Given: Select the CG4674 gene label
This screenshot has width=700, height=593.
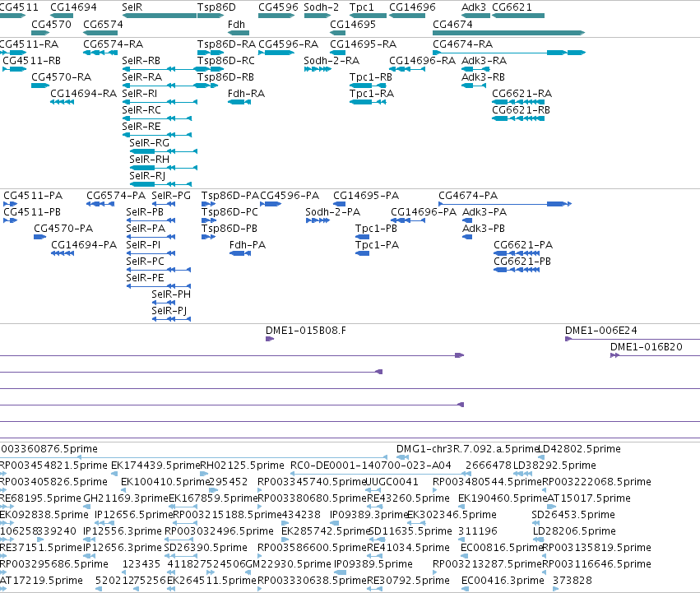Looking at the screenshot, I should (452, 24).
